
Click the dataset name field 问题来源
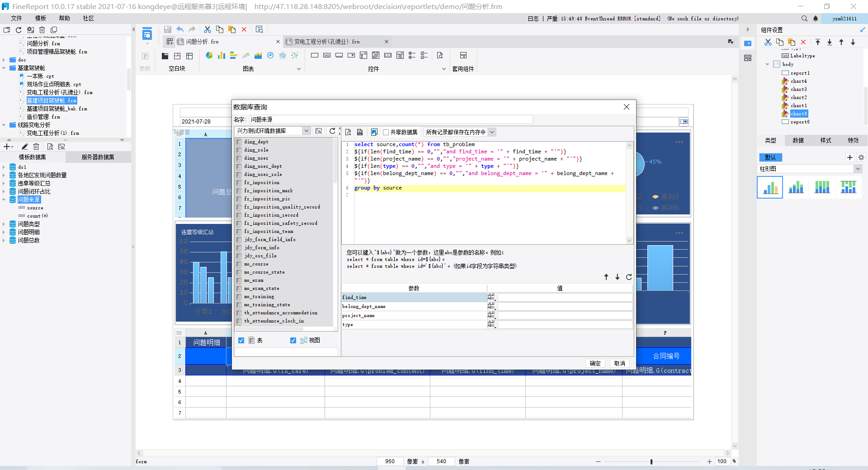point(391,119)
